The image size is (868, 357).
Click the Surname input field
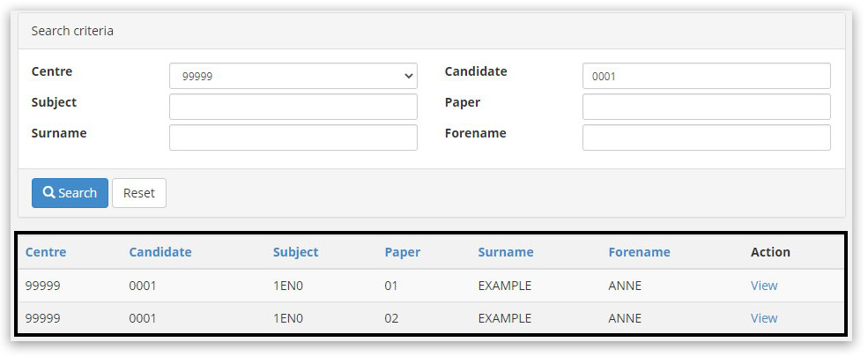pyautogui.click(x=293, y=138)
